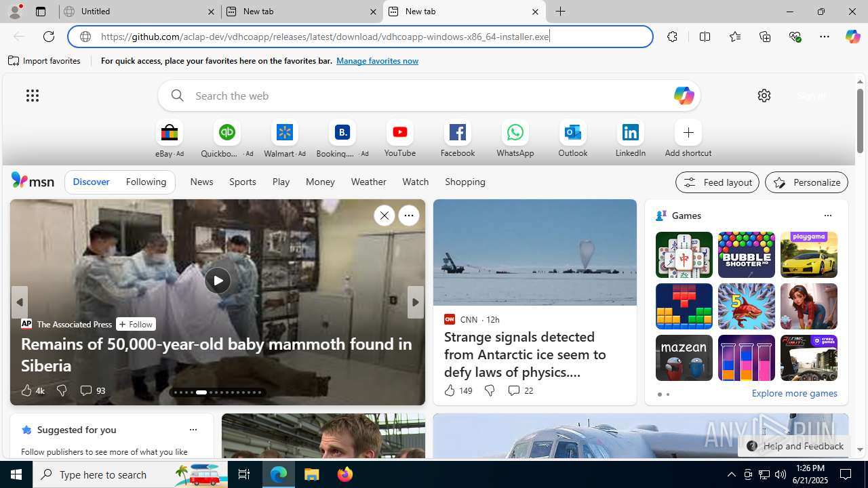Open the Sports menu item

243,182
